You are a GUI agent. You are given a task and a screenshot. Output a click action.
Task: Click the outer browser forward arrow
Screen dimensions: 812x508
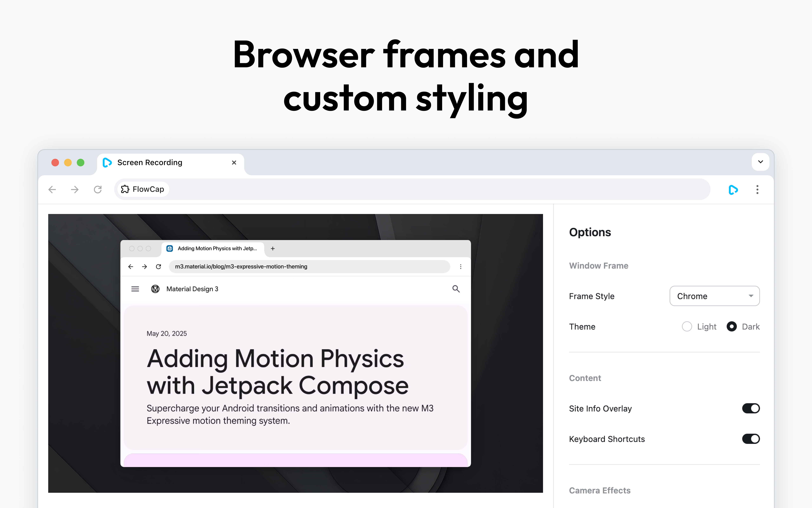point(75,190)
